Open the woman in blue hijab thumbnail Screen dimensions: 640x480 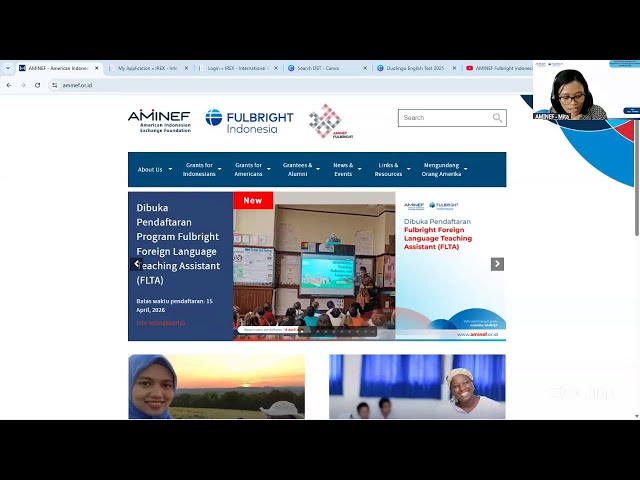click(217, 387)
